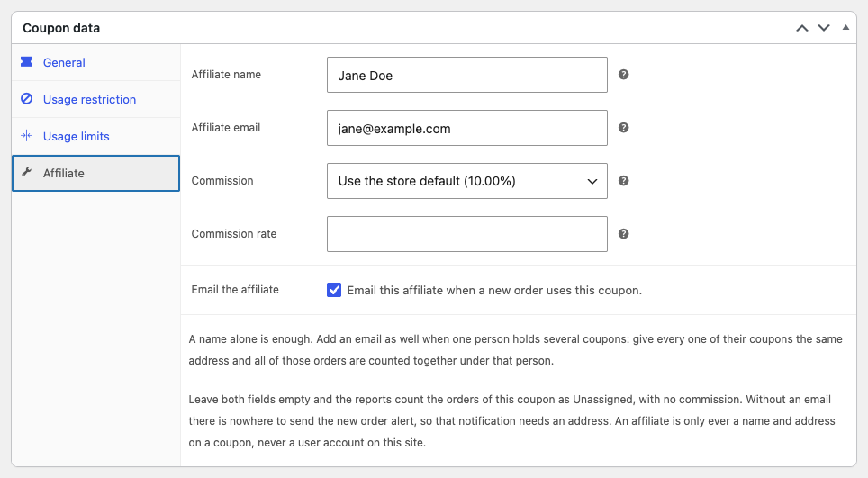Open the Usage restriction tab
Viewport: 868px width, 478px height.
(x=95, y=100)
